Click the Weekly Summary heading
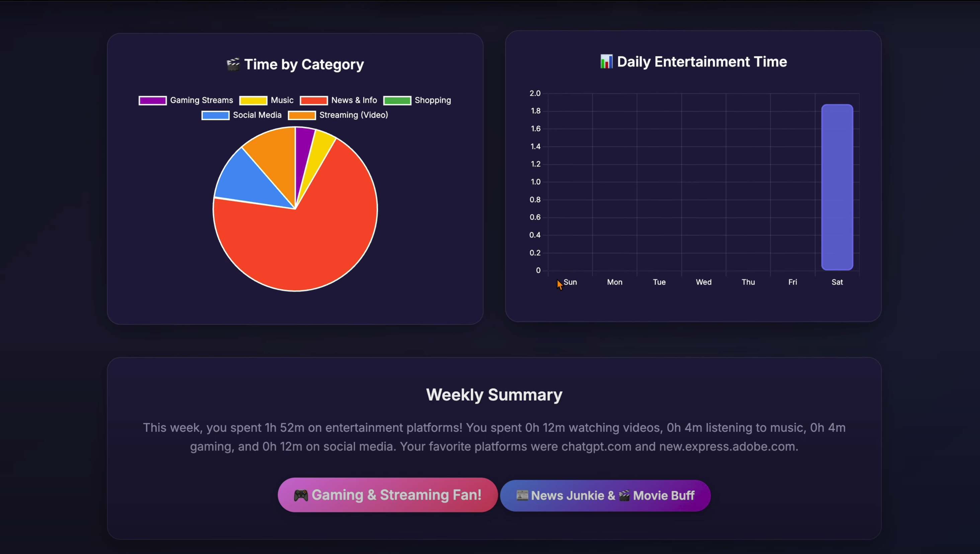The height and width of the screenshot is (554, 980). coord(494,395)
